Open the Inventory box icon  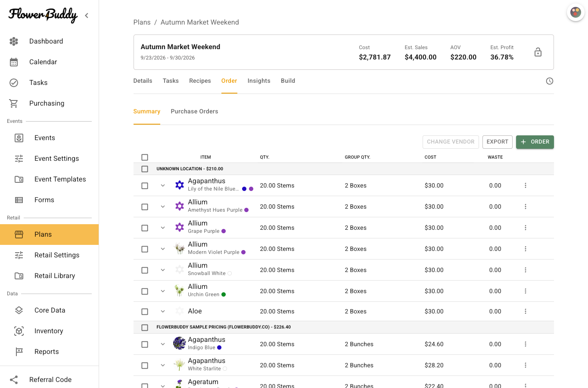coord(19,331)
